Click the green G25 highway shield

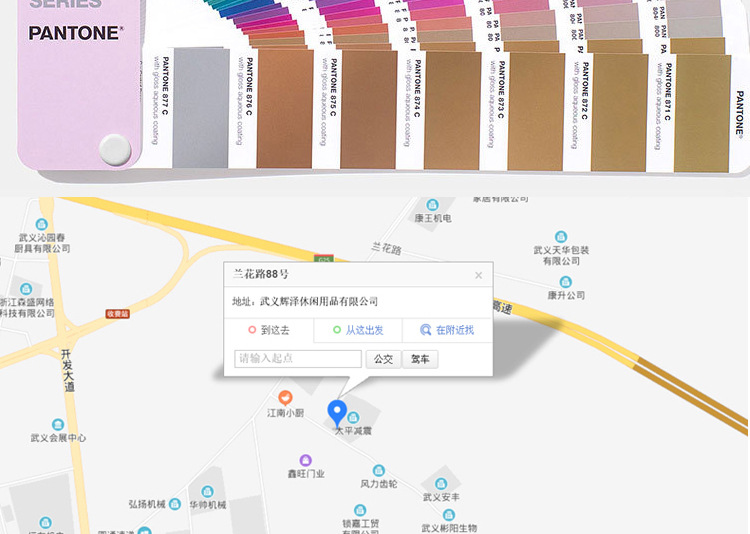coord(324,259)
